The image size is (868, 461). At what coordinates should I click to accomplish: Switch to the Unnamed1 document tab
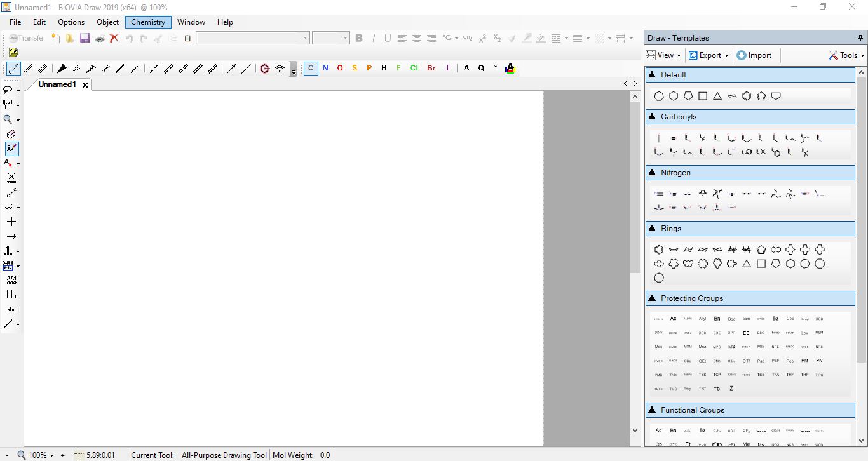click(57, 84)
